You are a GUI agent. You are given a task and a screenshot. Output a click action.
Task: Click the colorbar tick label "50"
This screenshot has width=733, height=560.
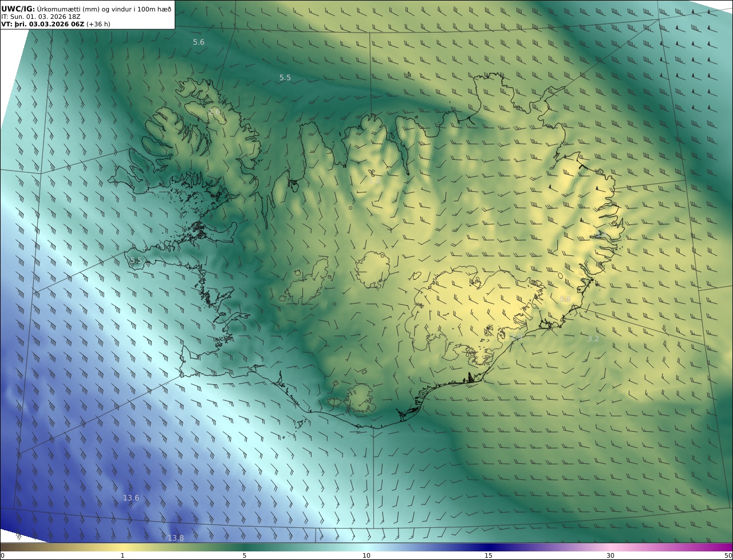728,555
